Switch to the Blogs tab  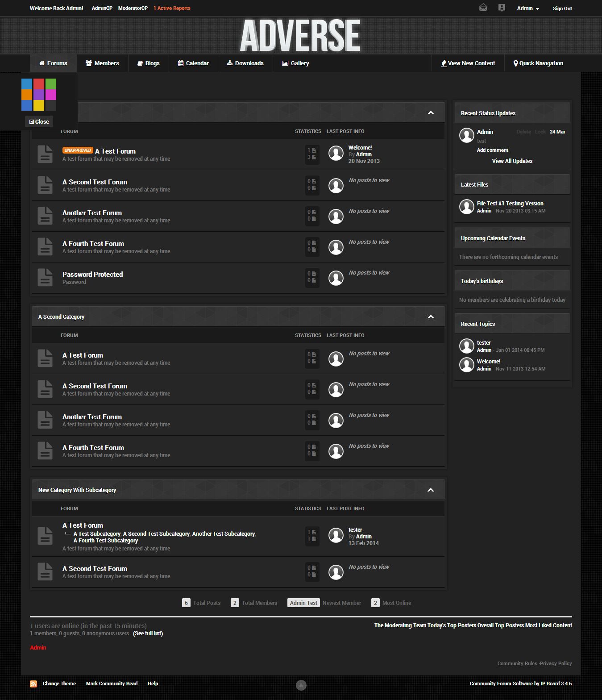149,63
